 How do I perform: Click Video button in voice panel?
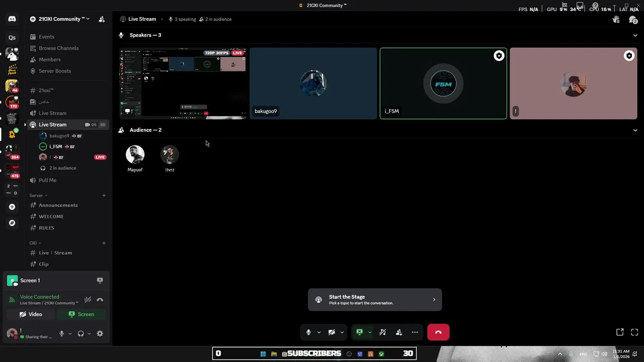pyautogui.click(x=31, y=314)
